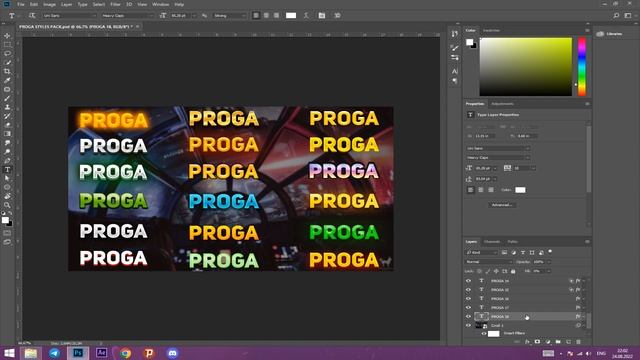The width and height of the screenshot is (640, 360).
Task: Open font family dropdown in options bar
Action: point(69,16)
